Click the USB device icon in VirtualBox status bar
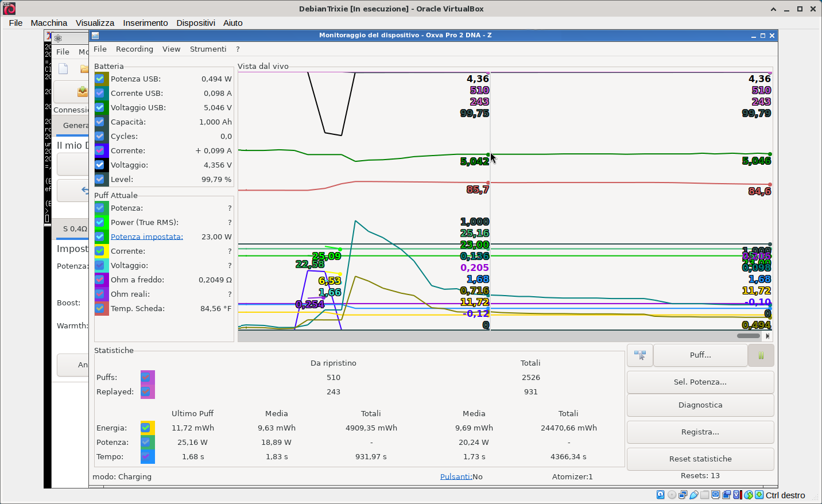This screenshot has width=822, height=504. tap(694, 495)
